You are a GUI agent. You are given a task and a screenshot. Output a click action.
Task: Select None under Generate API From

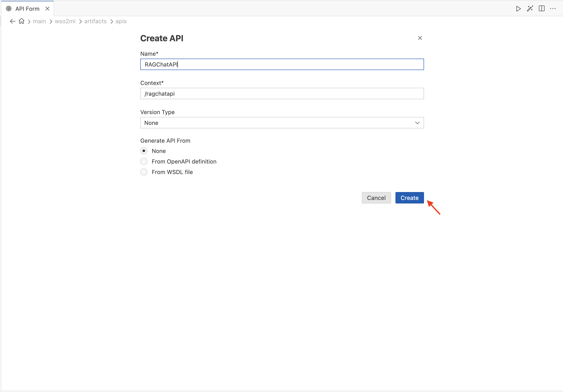[x=144, y=151]
